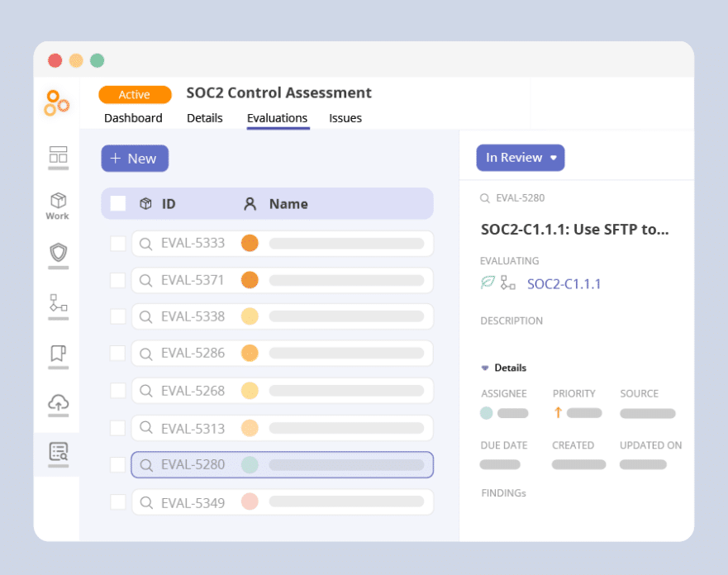
Task: Follow the SOC2-C1.1.1 link
Action: [564, 284]
